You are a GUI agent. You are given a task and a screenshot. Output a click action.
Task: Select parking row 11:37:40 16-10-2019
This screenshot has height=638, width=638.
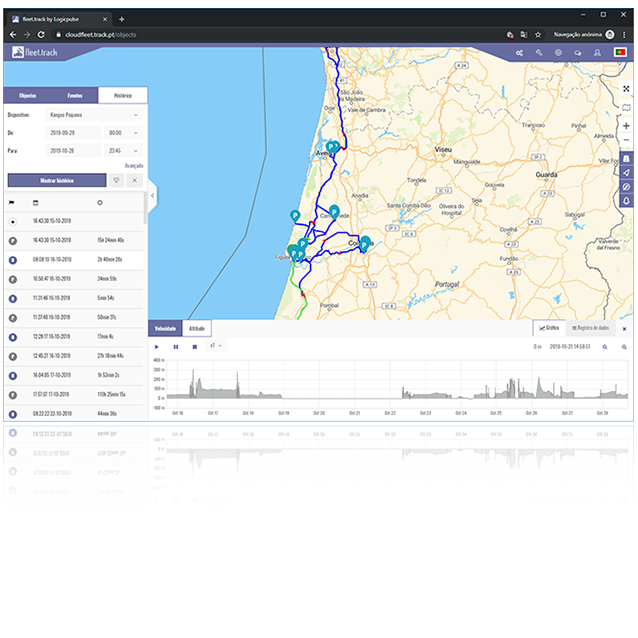74,317
